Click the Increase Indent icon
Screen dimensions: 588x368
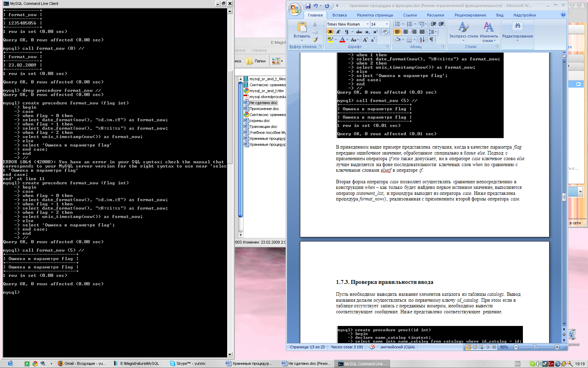(441, 24)
